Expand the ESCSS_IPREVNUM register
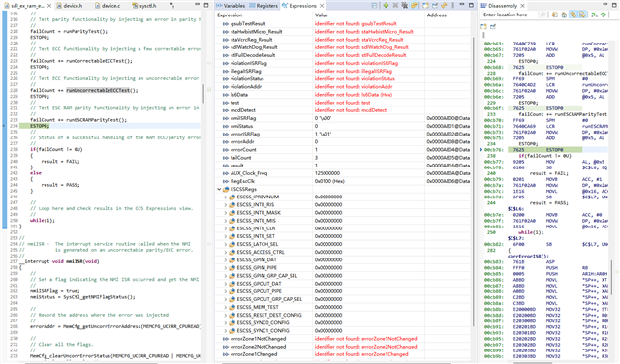Viewport: 620px width, 364px height. point(226,197)
